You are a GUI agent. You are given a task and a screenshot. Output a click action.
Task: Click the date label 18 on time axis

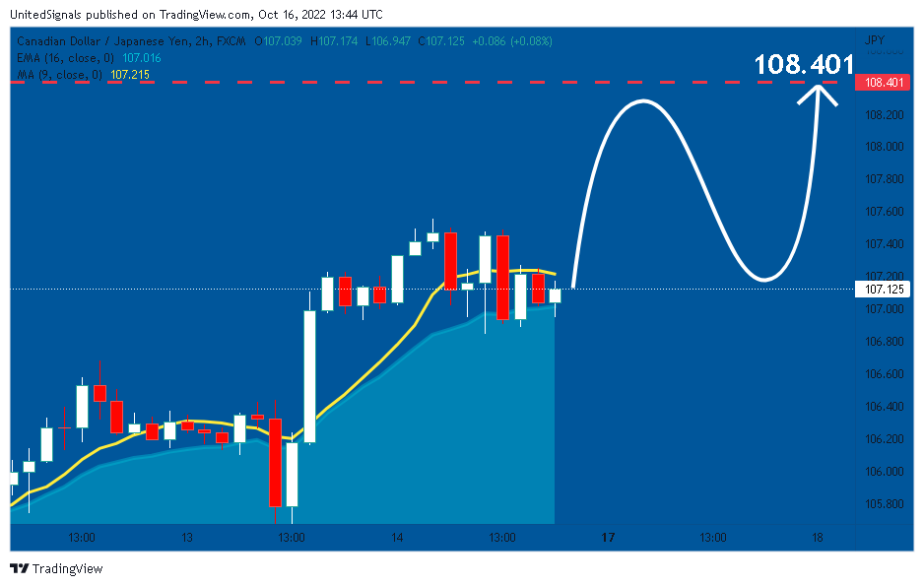[818, 538]
